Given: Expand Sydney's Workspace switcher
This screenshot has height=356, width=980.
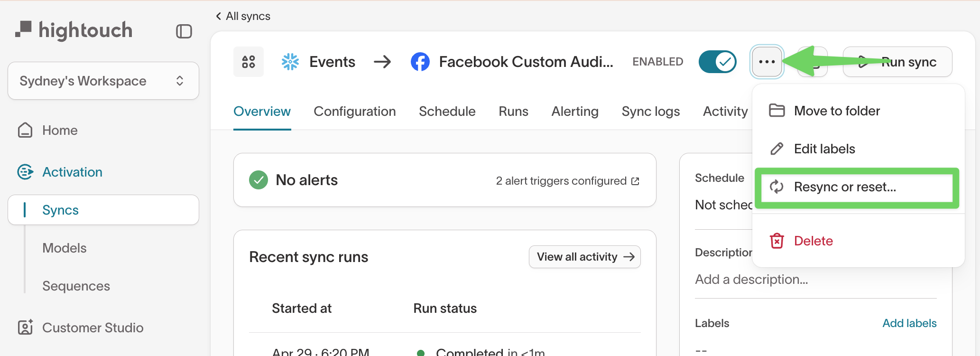Looking at the screenshot, I should pos(103,81).
